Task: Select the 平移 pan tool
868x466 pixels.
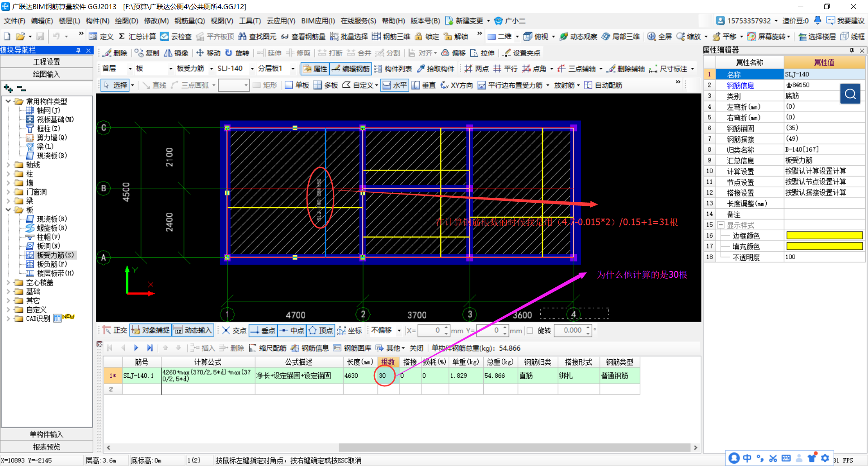Action: [724, 36]
